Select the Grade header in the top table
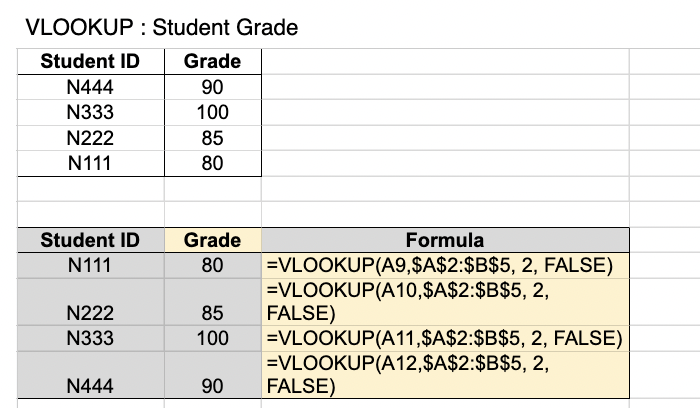This screenshot has height=408, width=700. coord(212,62)
